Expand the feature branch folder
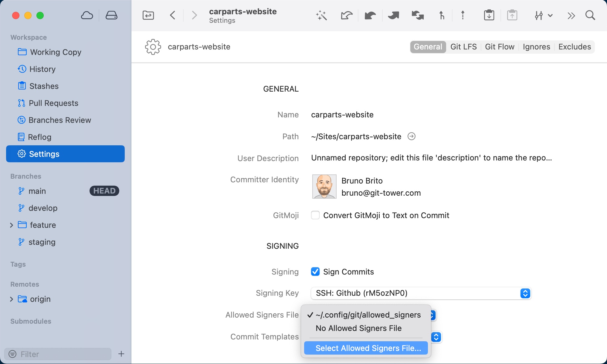 (x=12, y=225)
